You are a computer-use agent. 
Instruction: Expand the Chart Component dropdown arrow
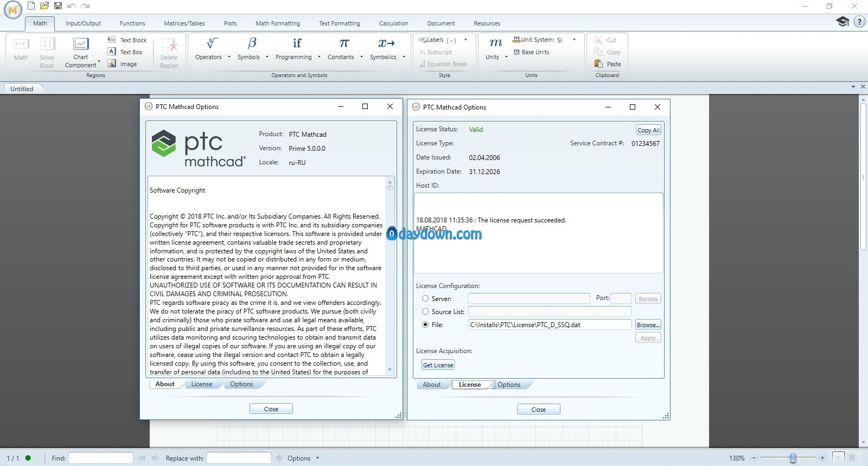pos(99,62)
